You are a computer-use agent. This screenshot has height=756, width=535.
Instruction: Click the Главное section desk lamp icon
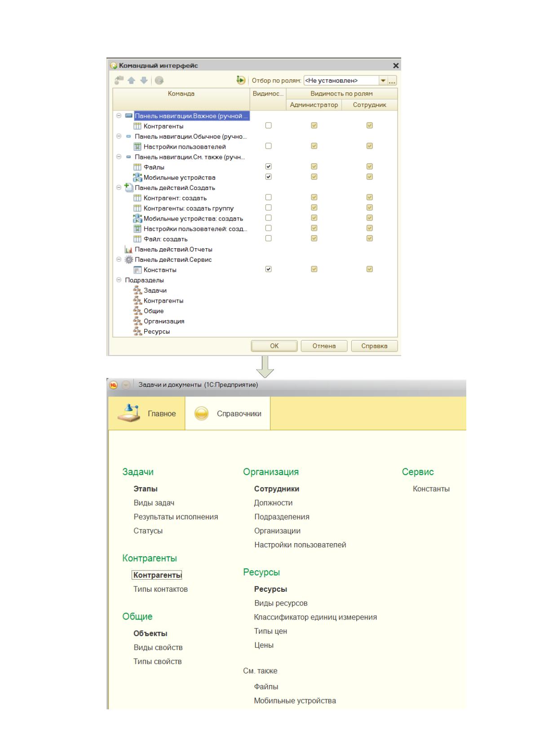point(128,413)
